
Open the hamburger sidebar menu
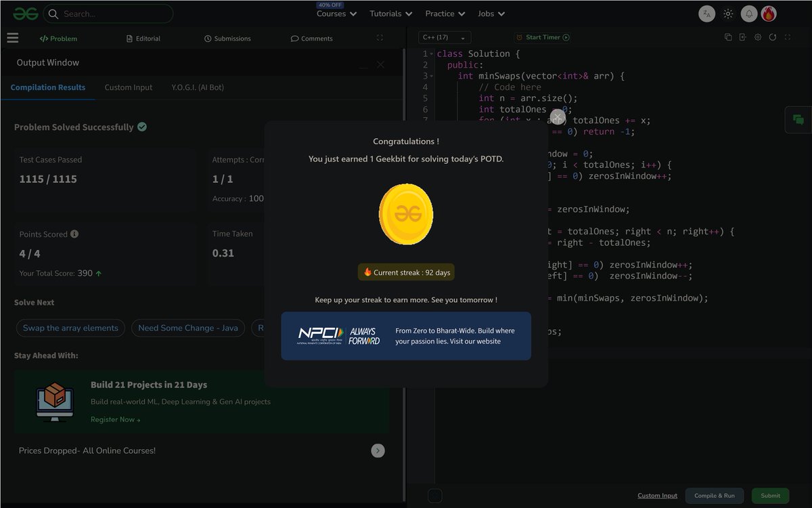point(13,39)
